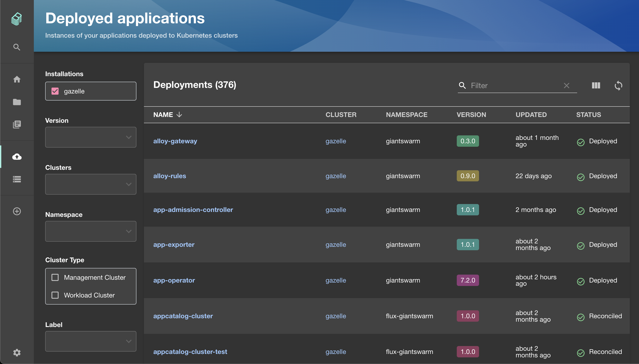The width and height of the screenshot is (639, 364).
Task: Enable the Management Cluster filter
Action: [55, 277]
